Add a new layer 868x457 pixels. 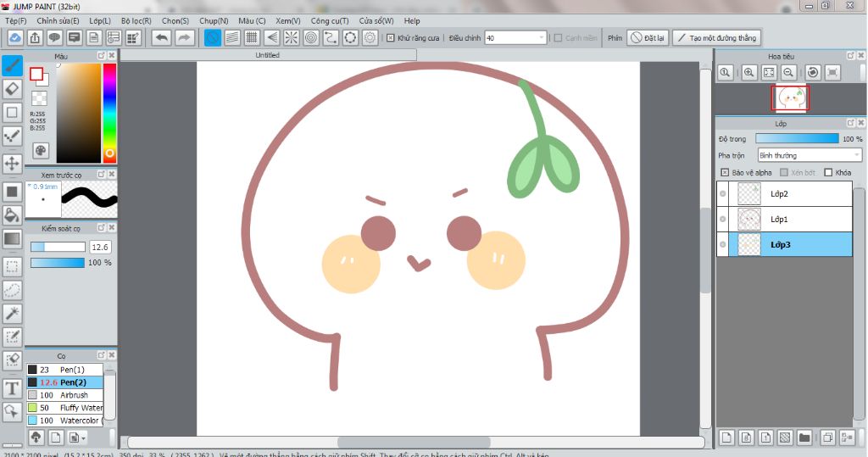coord(726,437)
